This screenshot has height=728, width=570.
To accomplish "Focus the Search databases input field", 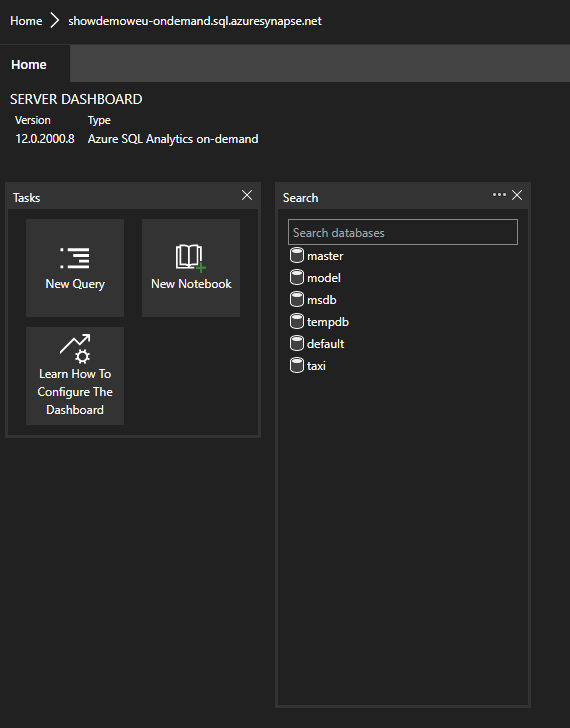I will (x=403, y=232).
